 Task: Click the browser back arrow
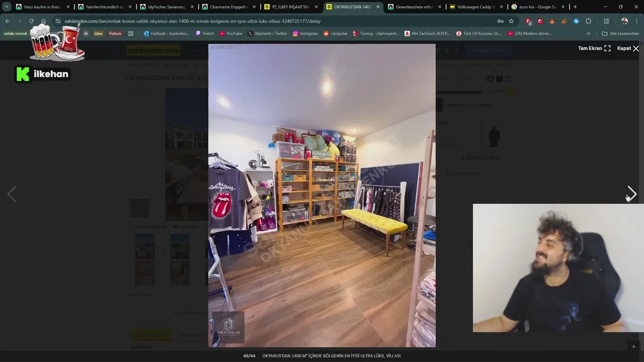point(7,21)
